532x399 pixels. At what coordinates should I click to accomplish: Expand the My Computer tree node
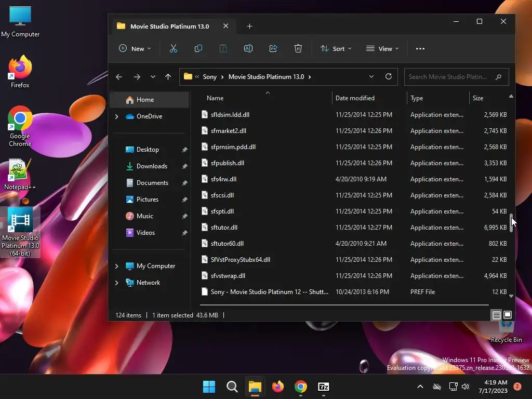(117, 266)
